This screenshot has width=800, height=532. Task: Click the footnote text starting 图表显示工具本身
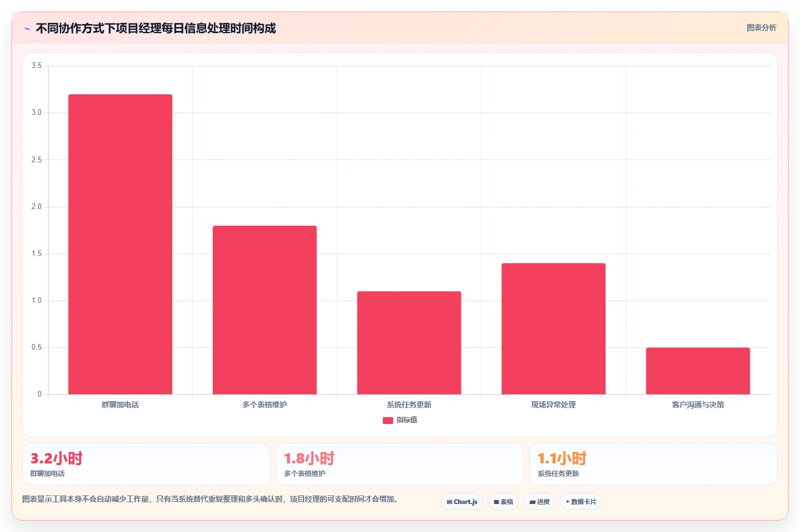pos(210,499)
